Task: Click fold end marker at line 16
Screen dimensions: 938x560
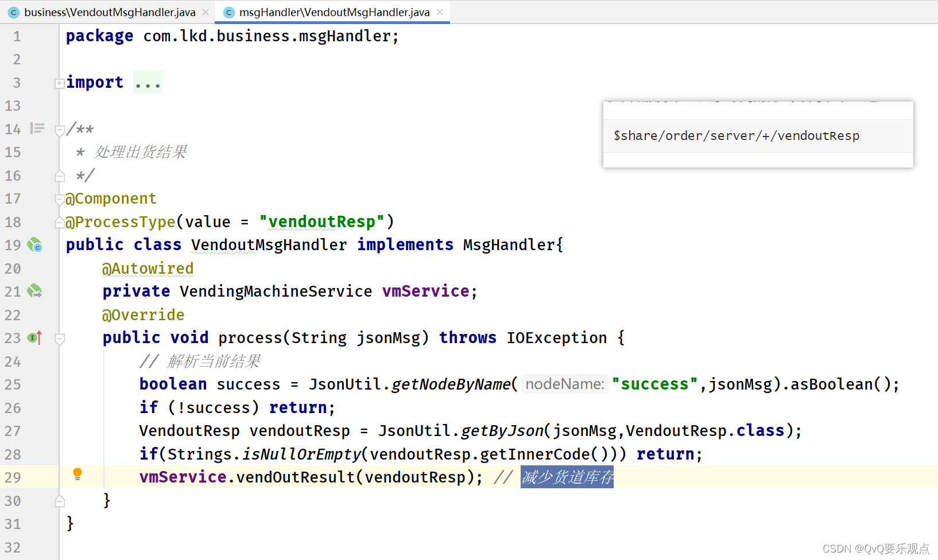Action: (x=59, y=176)
